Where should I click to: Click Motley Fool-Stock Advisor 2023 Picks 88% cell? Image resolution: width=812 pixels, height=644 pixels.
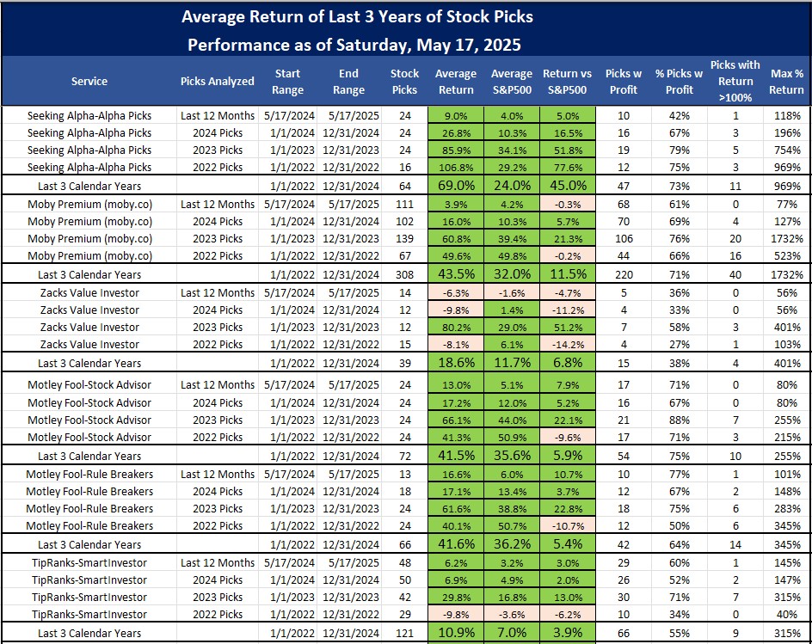[x=679, y=420]
